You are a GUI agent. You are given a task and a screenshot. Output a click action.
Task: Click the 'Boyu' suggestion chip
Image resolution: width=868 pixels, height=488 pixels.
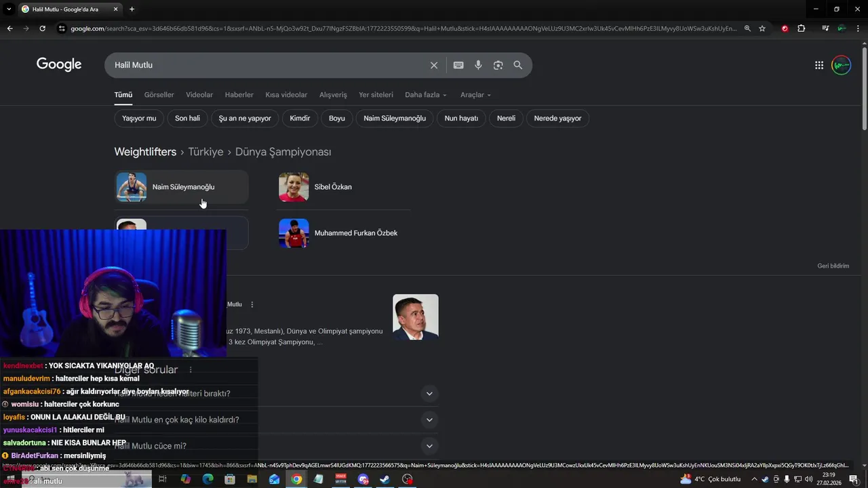337,118
